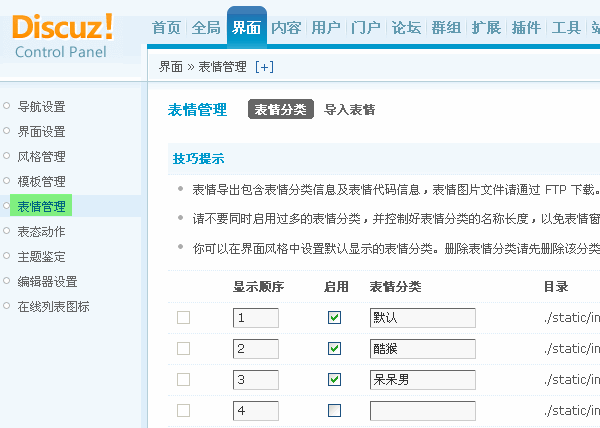Enable the empty fourth row checkbox

click(x=334, y=410)
